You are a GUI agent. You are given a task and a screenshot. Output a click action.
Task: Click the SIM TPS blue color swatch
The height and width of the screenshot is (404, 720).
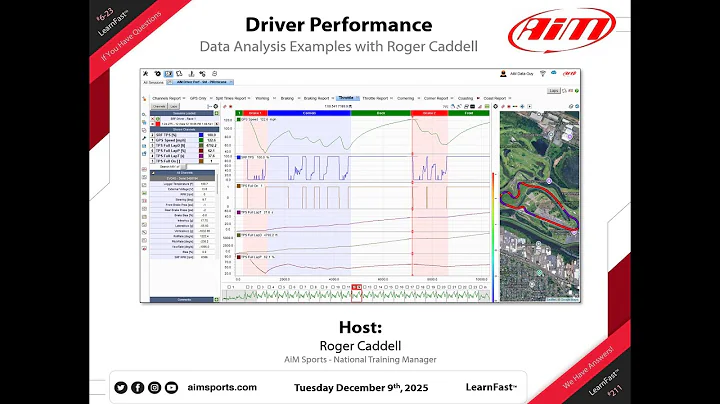point(201,135)
